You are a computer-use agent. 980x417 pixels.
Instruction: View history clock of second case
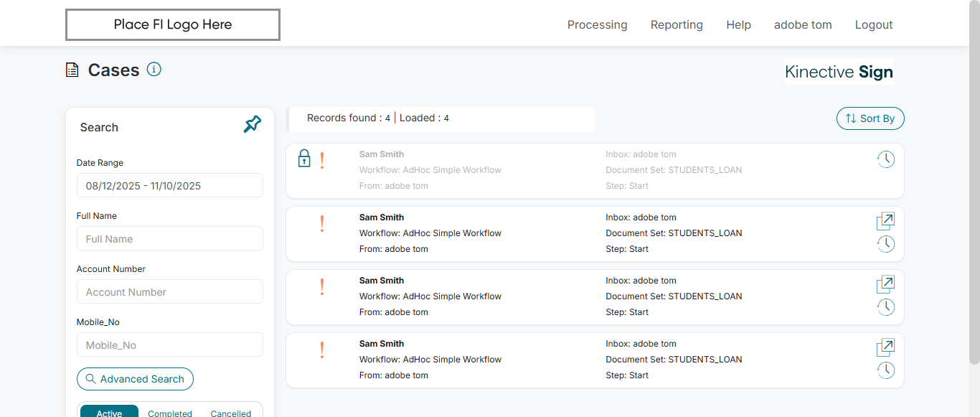point(886,244)
